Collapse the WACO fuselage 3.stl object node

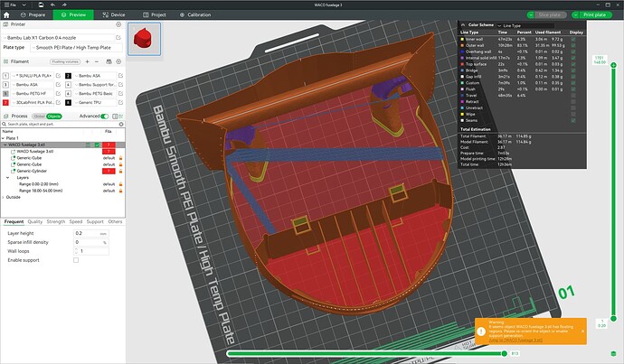click(5, 145)
